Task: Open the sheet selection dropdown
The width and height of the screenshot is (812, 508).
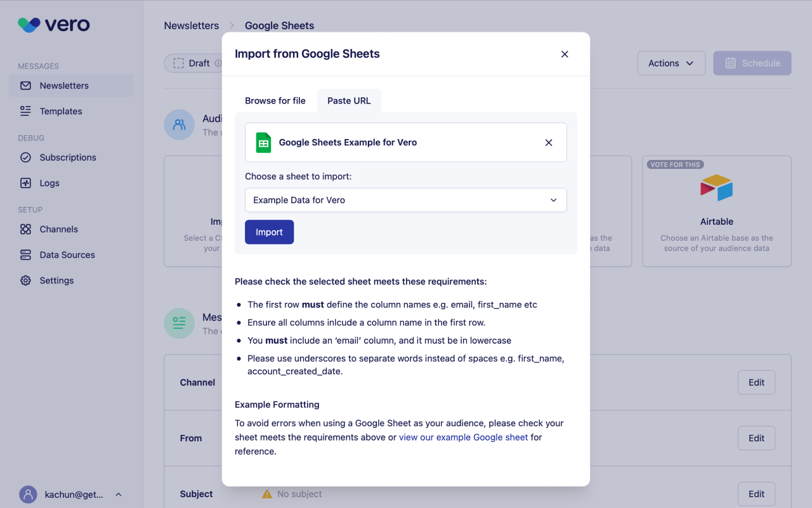Action: coord(405,200)
